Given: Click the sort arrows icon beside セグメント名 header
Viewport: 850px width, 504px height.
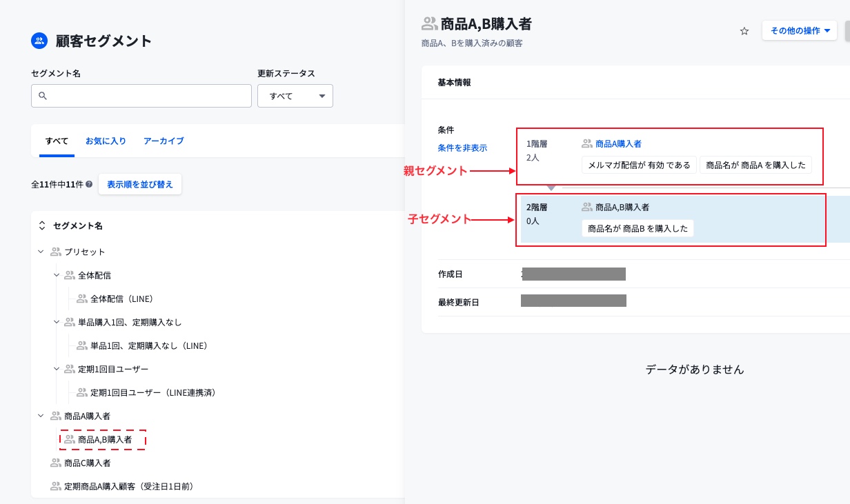Looking at the screenshot, I should (x=41, y=225).
